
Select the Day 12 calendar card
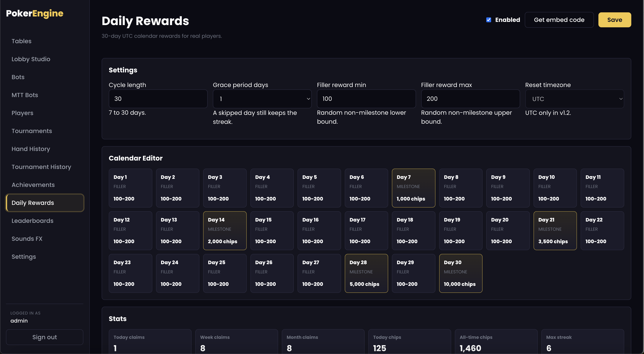coord(130,231)
